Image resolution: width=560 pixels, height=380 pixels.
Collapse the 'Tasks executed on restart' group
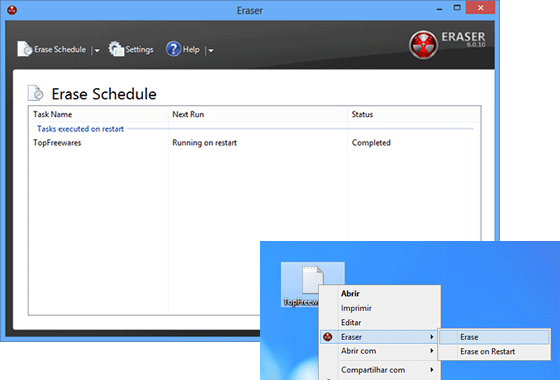(x=80, y=129)
